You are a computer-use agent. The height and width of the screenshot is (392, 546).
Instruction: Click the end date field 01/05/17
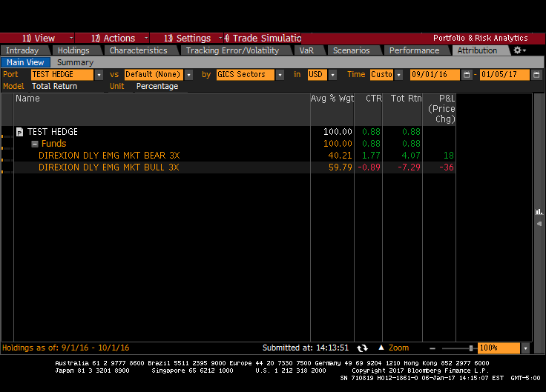pyautogui.click(x=504, y=74)
